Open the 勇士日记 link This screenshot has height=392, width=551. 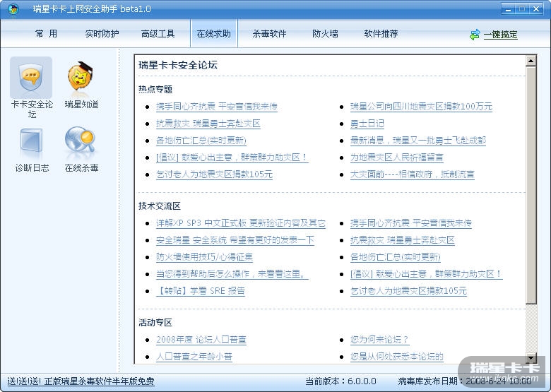point(367,124)
